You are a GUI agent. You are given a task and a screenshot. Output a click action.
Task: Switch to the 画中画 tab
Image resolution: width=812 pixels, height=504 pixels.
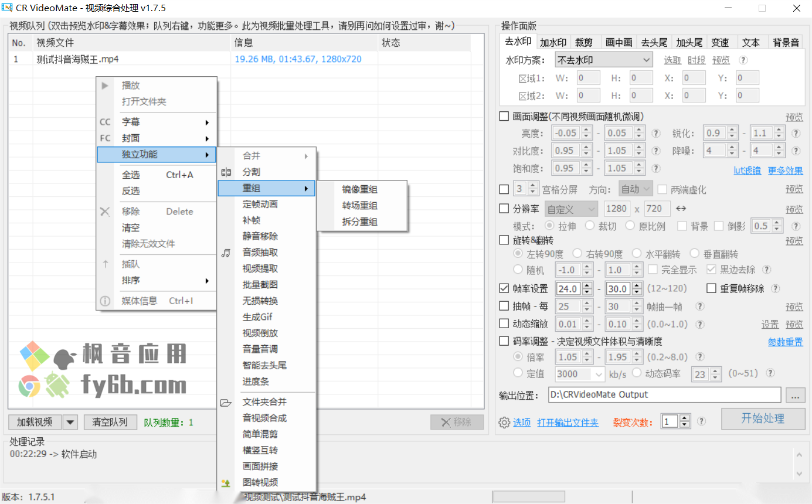(x=619, y=42)
